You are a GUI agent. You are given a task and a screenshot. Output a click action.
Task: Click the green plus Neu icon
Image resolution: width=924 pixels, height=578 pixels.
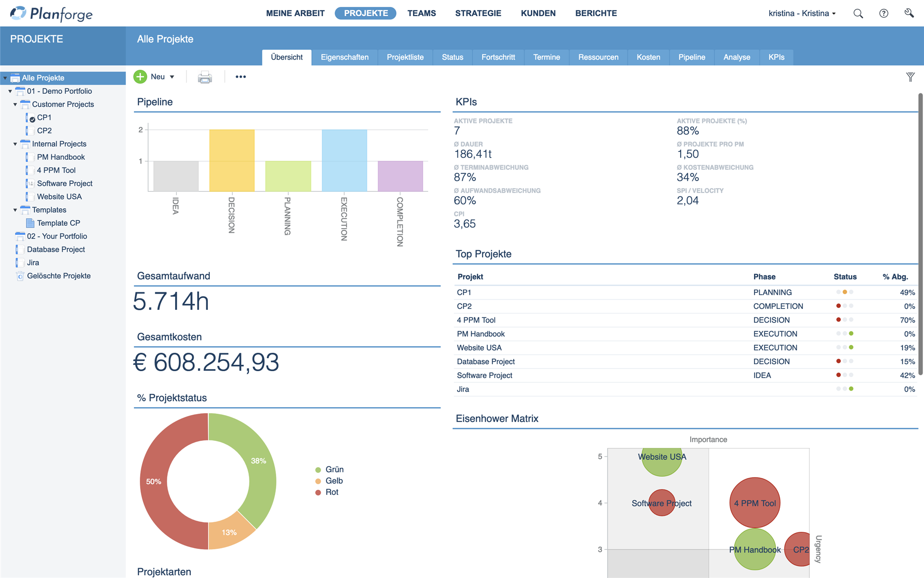140,77
